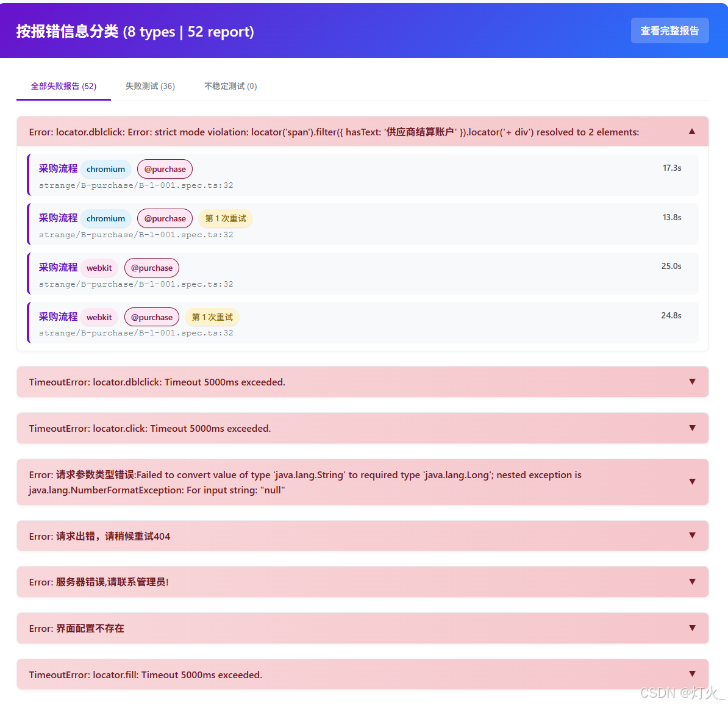Click spec file path in the 17.3s row
This screenshot has width=728, height=705.
coord(136,185)
